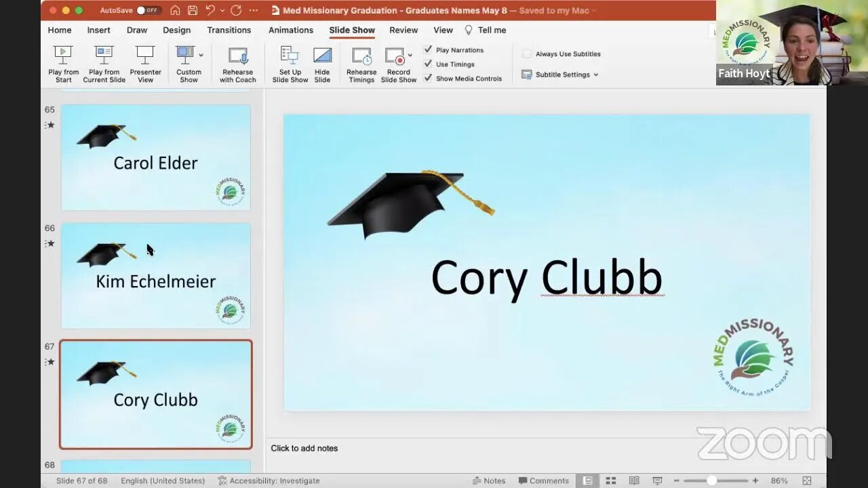Click English (United States) language indicator
Viewport: 868px width, 488px height.
pyautogui.click(x=163, y=481)
